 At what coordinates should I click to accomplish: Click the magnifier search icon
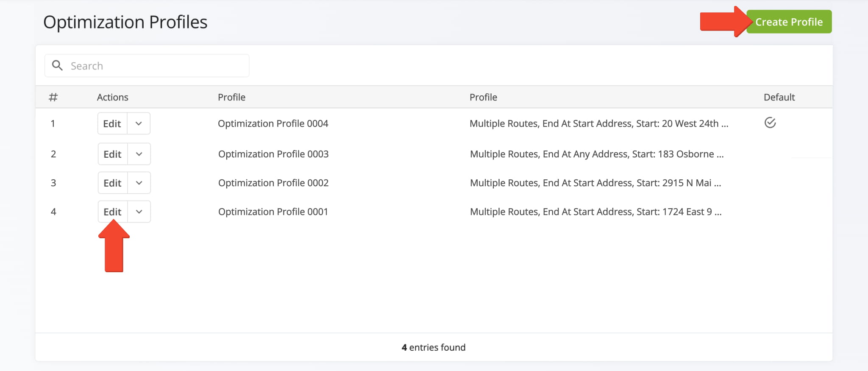pyautogui.click(x=57, y=66)
